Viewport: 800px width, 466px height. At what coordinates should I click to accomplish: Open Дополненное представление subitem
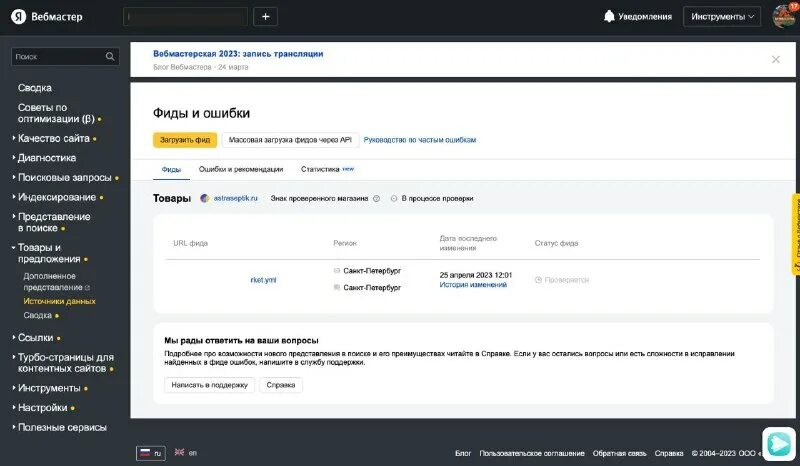pos(56,282)
